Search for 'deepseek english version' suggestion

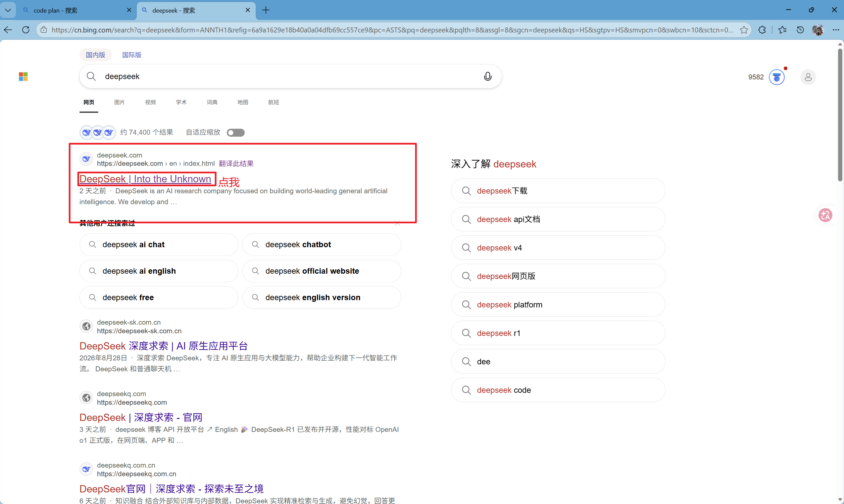click(x=322, y=298)
